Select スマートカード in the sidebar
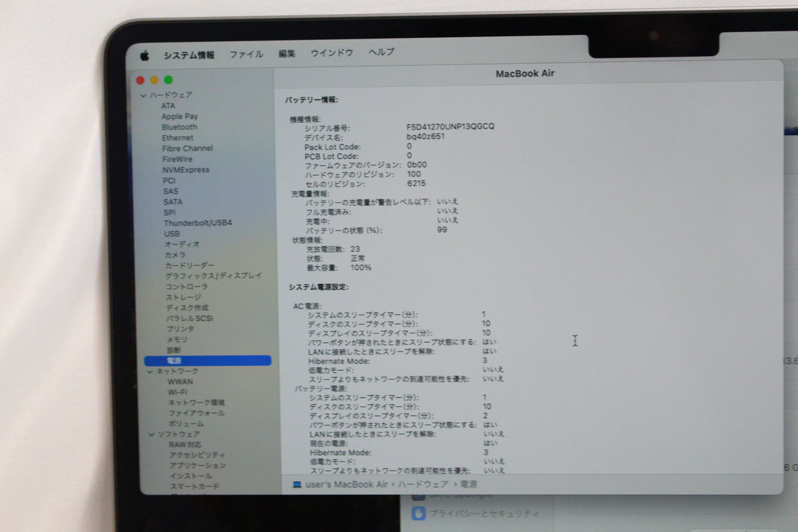The width and height of the screenshot is (798, 532). coord(194,486)
